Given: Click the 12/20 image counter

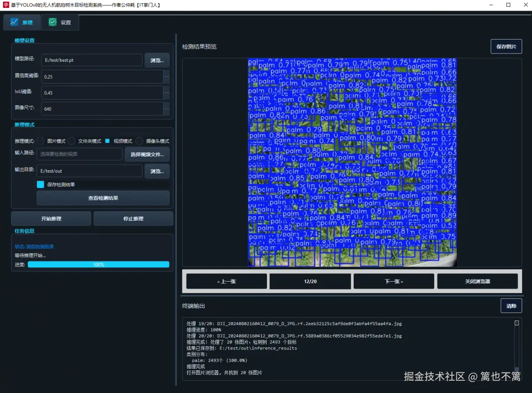Looking at the screenshot, I should click(x=310, y=282).
